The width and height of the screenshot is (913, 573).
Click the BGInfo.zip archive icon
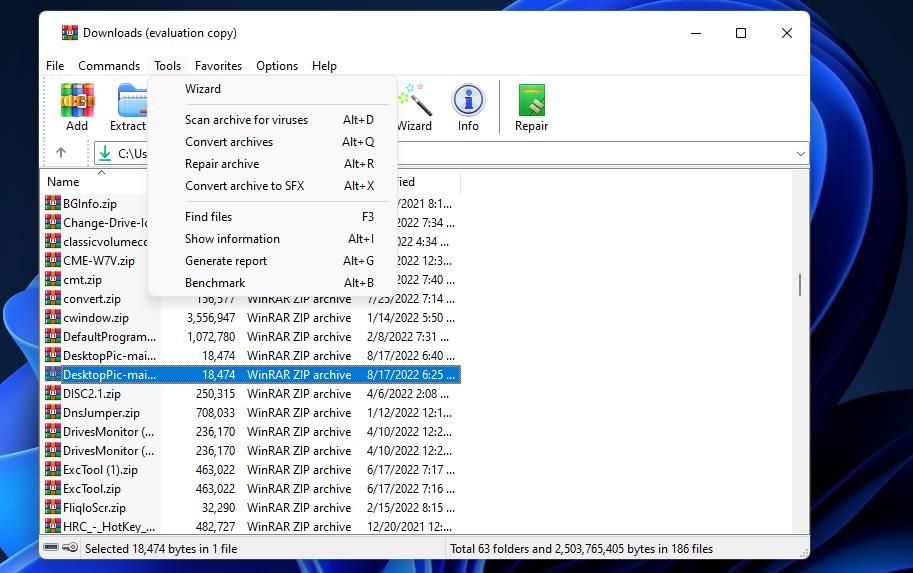pos(53,203)
